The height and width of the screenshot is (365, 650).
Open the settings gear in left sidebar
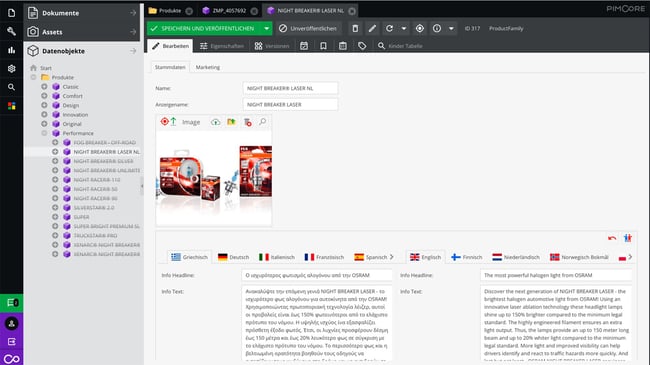(12, 68)
